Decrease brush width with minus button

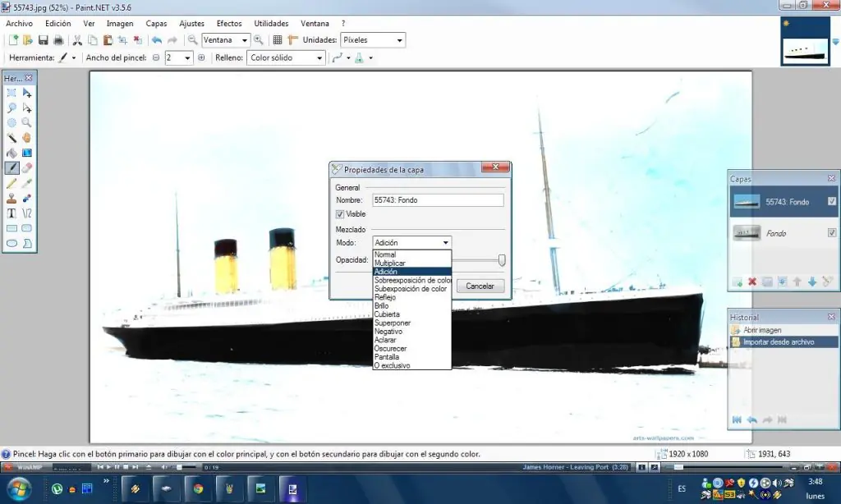click(x=155, y=57)
